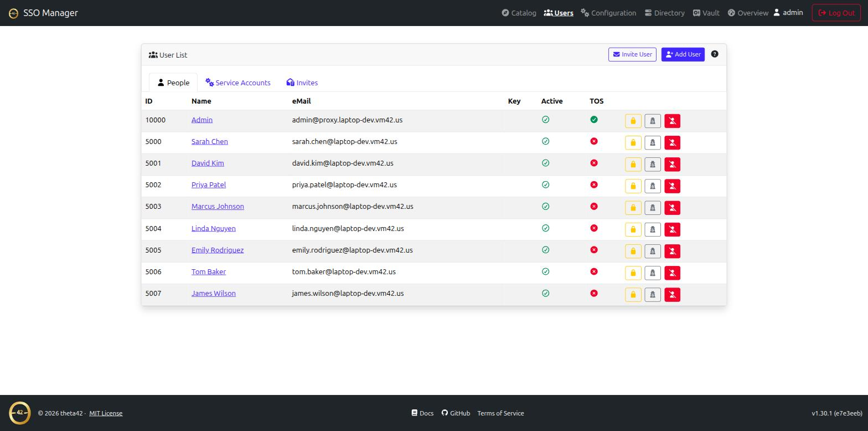Click the Invite User button
This screenshot has width=868, height=431.
point(632,54)
